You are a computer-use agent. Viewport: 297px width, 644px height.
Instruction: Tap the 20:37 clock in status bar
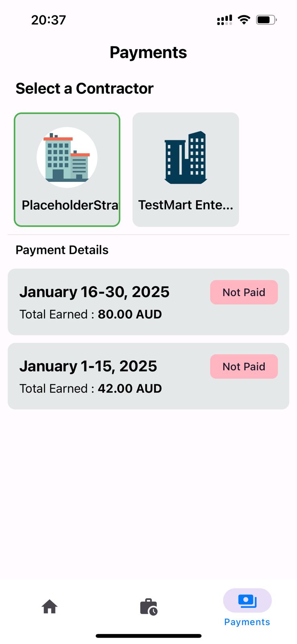pyautogui.click(x=49, y=20)
